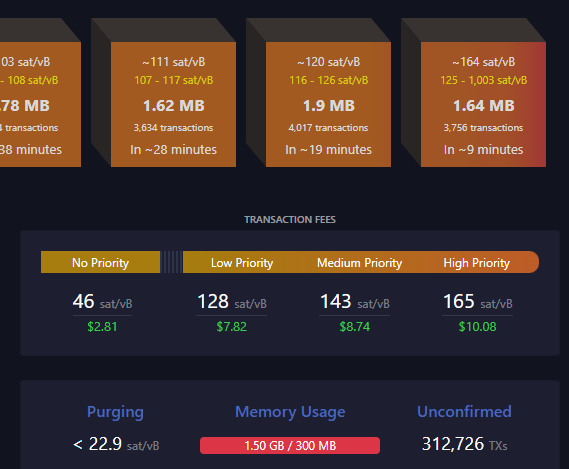Click the 143 sat/vB fee value
The height and width of the screenshot is (469, 569).
tap(355, 302)
